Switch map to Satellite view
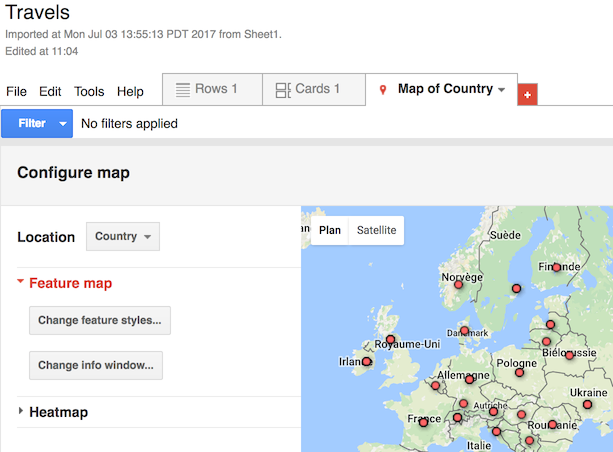The height and width of the screenshot is (452, 613). point(376,230)
